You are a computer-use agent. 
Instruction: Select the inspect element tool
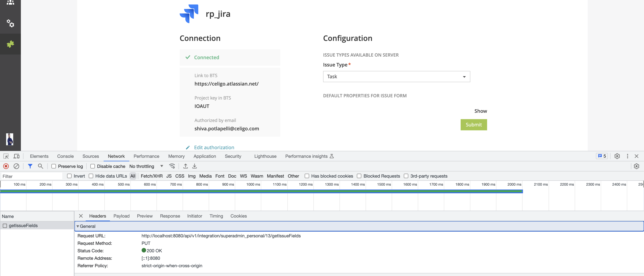pyautogui.click(x=6, y=156)
